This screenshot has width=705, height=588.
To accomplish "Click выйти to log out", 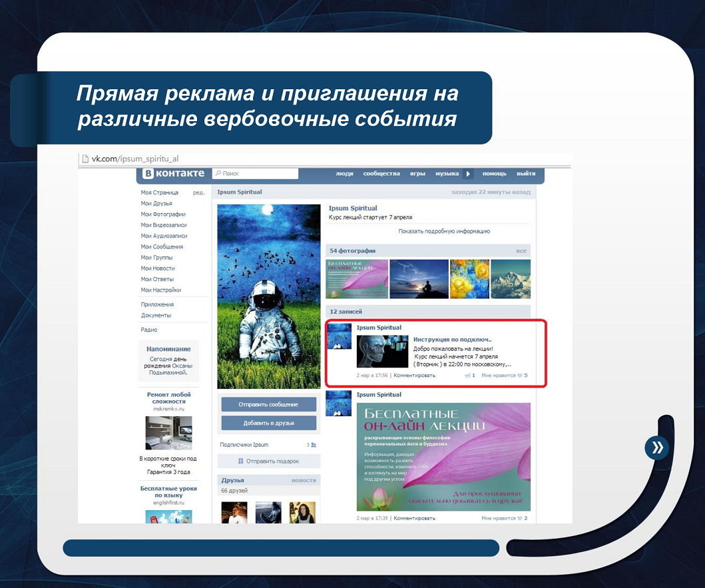I will click(x=526, y=174).
